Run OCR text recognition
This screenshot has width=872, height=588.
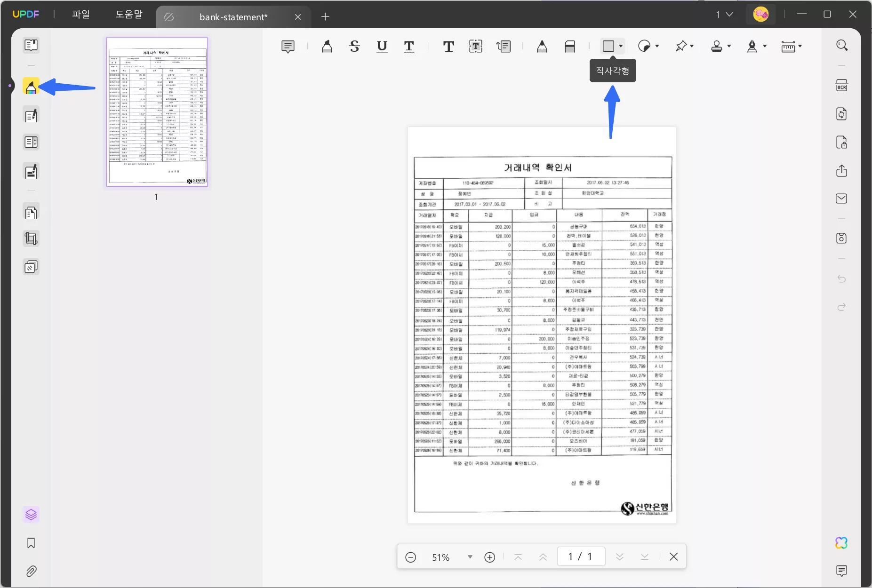[x=842, y=86]
